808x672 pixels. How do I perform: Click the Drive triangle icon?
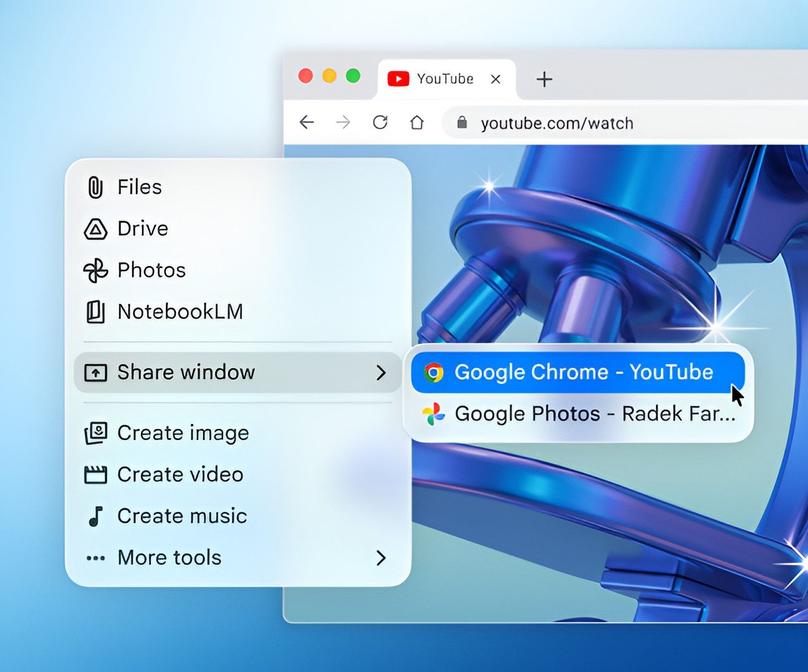point(95,229)
